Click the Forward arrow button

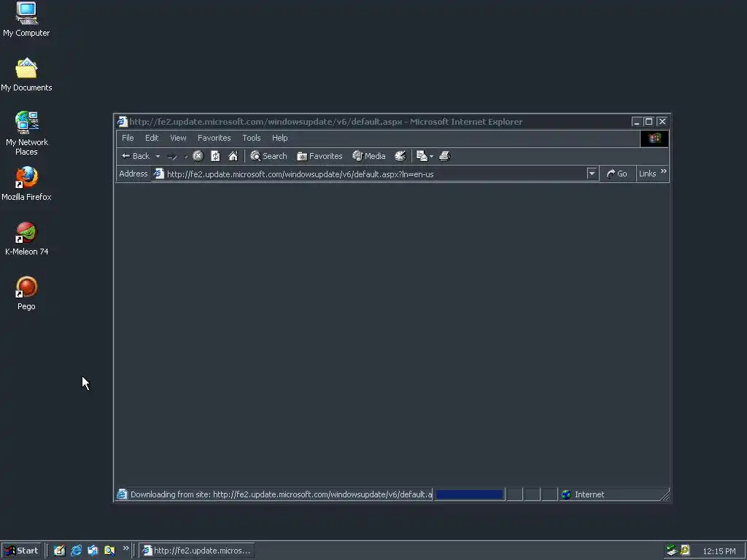(172, 156)
